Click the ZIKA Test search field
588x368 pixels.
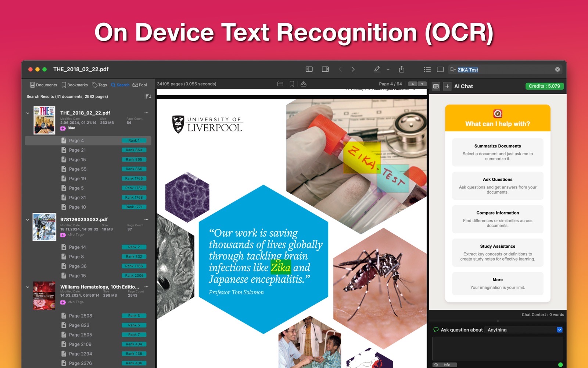505,70
